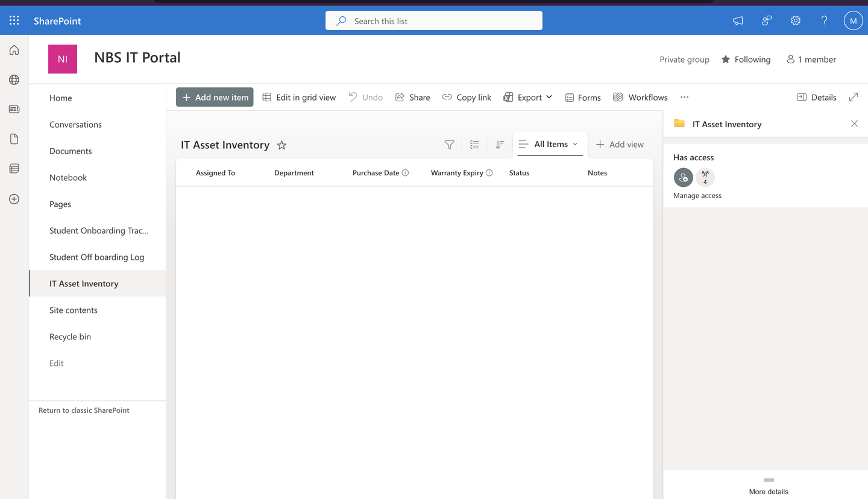
Task: Open My files document icon
Action: (14, 139)
